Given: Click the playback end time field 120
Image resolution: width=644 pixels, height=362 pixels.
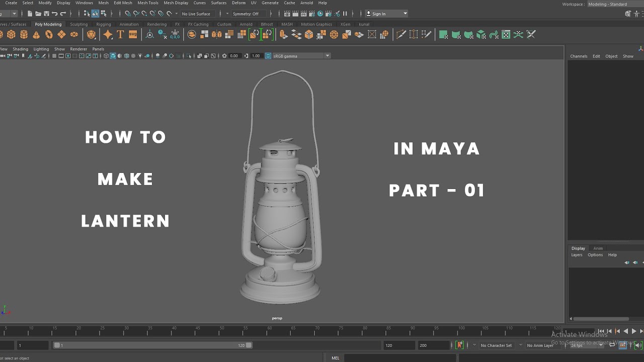Looking at the screenshot, I should click(399, 345).
